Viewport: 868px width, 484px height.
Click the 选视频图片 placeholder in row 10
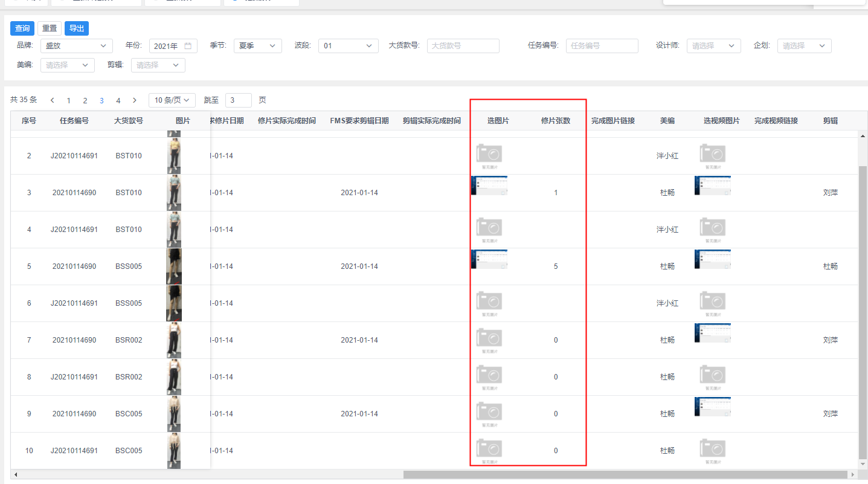(x=712, y=451)
